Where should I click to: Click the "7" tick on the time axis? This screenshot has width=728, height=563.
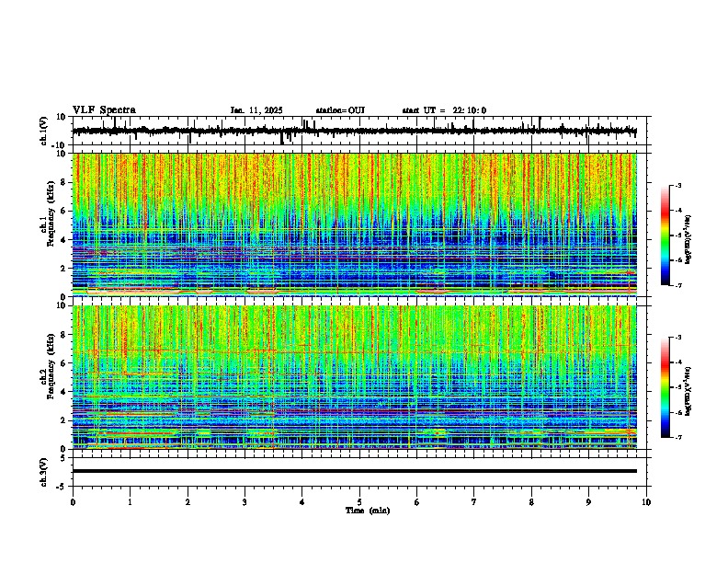tap(474, 502)
